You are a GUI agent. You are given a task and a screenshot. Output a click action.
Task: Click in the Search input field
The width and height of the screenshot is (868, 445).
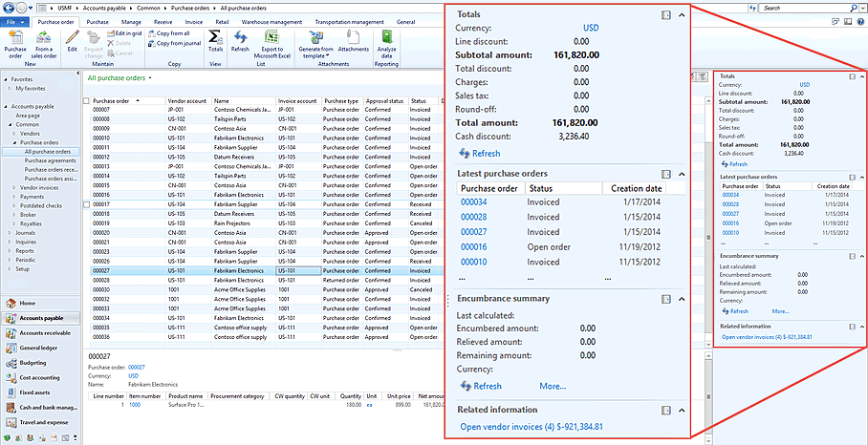point(805,9)
